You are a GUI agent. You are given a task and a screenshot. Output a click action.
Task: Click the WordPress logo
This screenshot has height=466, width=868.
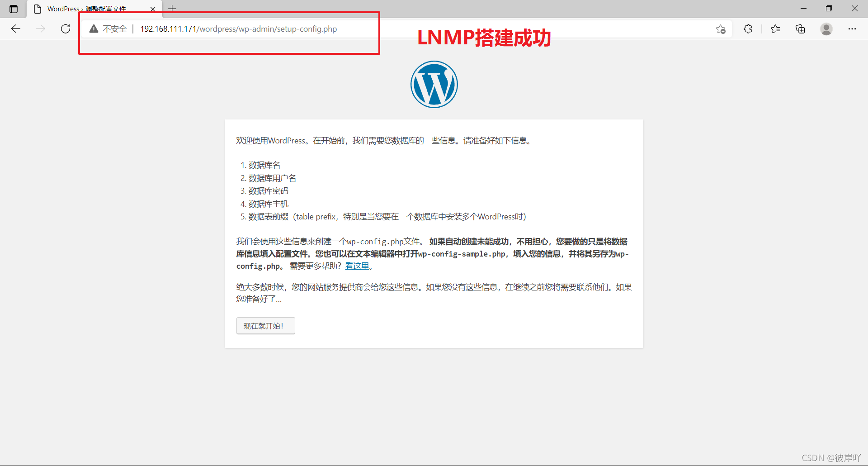pyautogui.click(x=434, y=84)
